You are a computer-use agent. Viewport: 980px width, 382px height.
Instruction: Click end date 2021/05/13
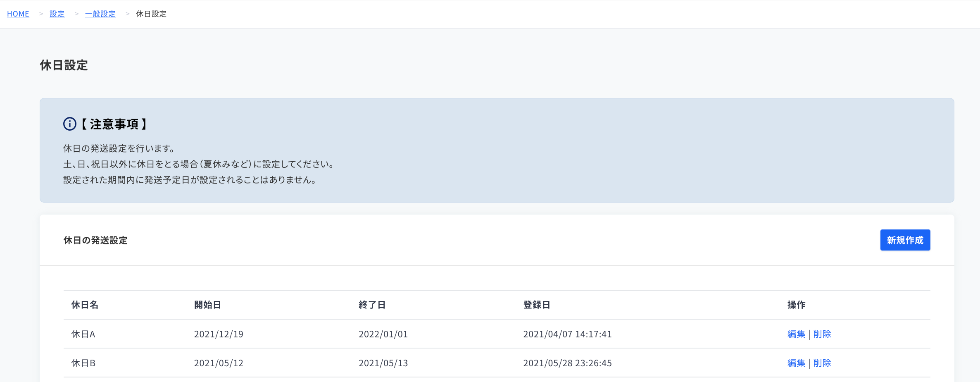click(383, 363)
